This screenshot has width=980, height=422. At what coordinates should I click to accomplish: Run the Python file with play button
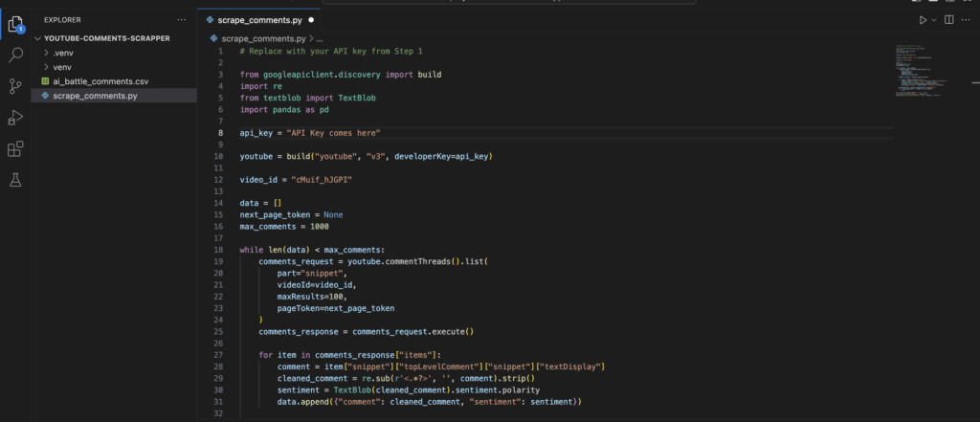pos(923,20)
